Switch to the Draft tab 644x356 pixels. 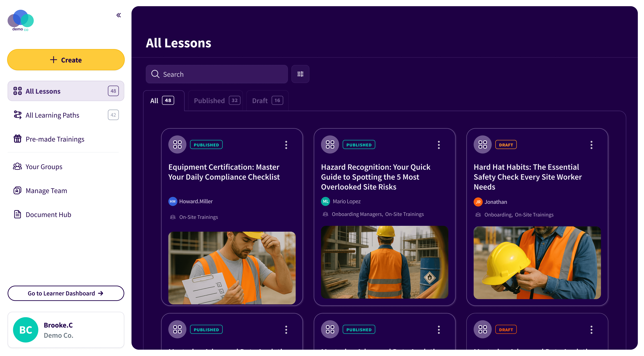(x=267, y=101)
